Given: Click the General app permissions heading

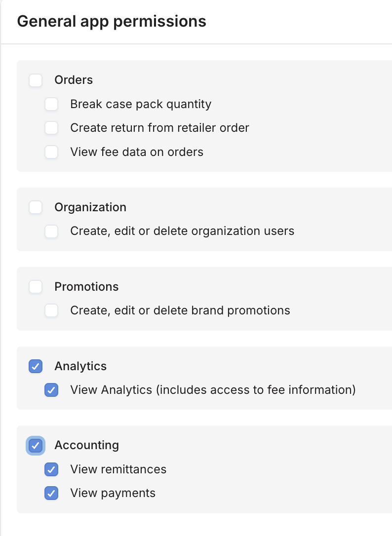Looking at the screenshot, I should click(112, 22).
